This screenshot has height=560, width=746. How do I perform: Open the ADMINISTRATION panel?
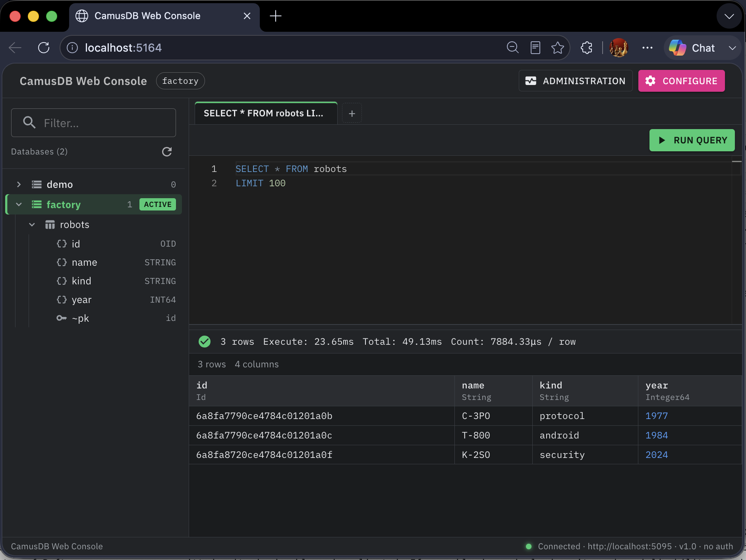pos(575,81)
